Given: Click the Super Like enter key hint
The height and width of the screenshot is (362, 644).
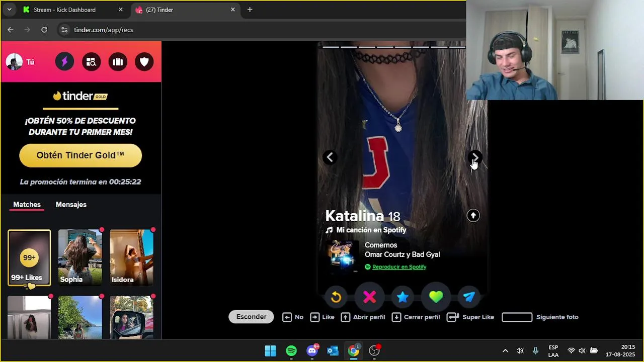Looking at the screenshot, I should coord(470,317).
